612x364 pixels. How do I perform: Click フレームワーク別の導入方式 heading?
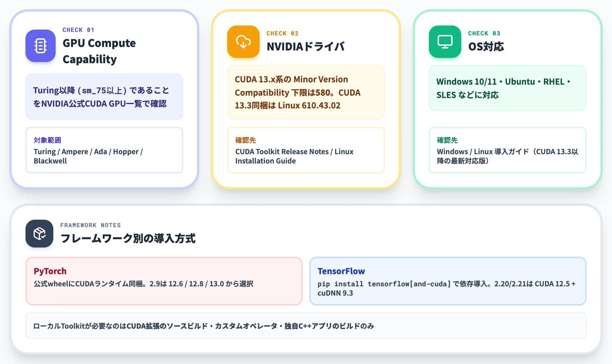[x=128, y=239]
